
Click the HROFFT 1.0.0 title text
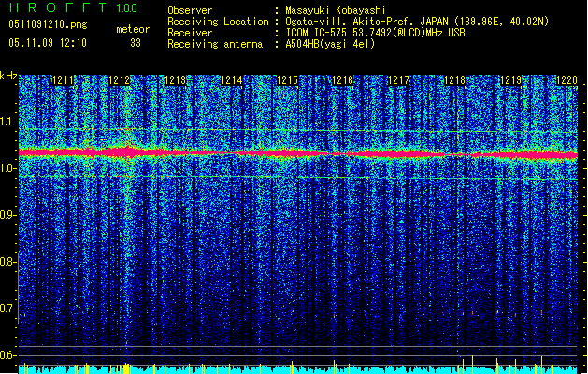74,7
